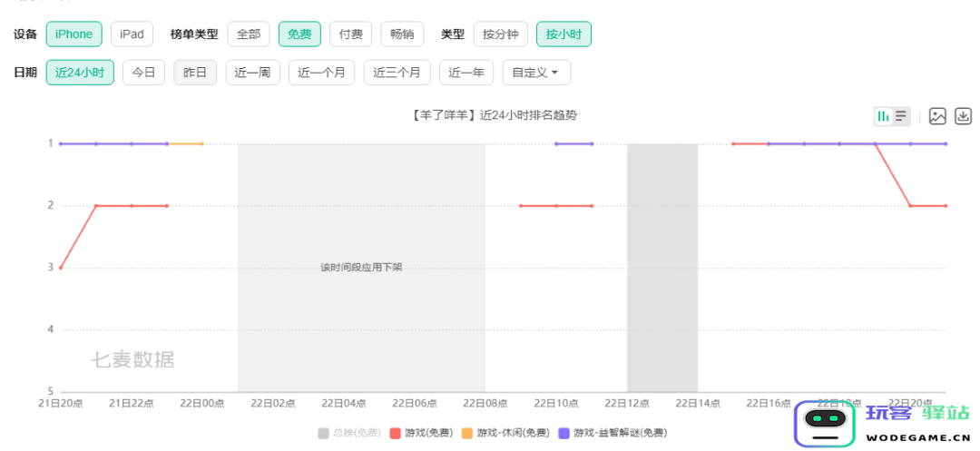The width and height of the screenshot is (980, 451).
Task: Click x-axis label 22日04点
Action: (x=344, y=404)
